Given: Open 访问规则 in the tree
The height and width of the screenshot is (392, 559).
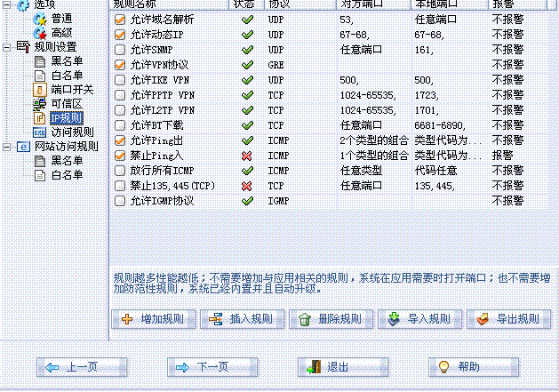Looking at the screenshot, I should pyautogui.click(x=72, y=132).
